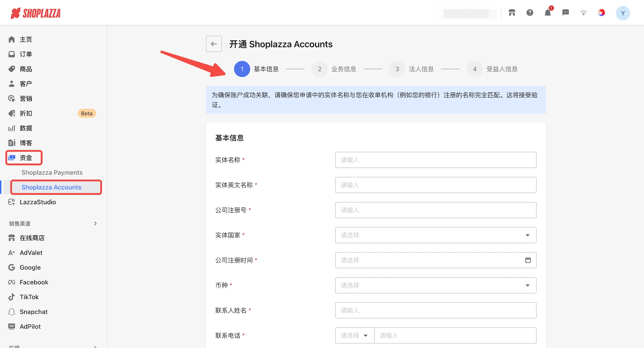The height and width of the screenshot is (348, 644).
Task: Open the chat messages icon
Action: [566, 13]
